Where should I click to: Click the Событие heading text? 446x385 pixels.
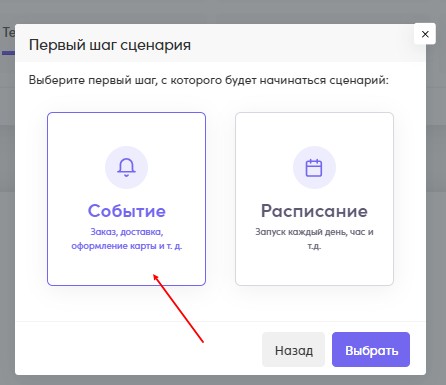[x=127, y=211]
